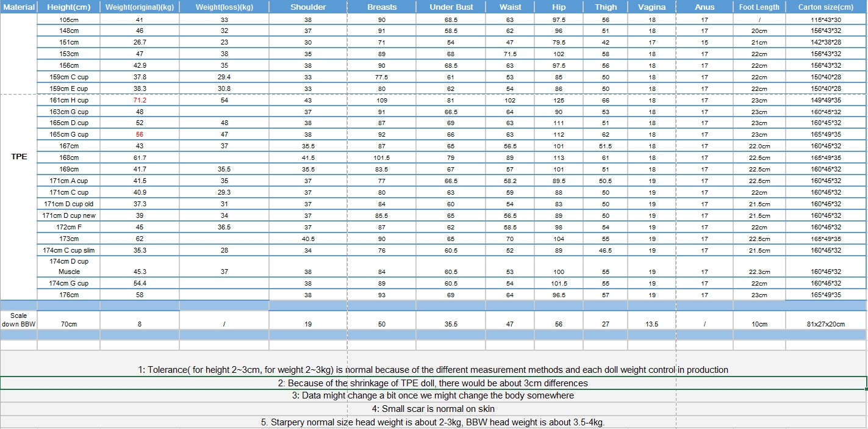Click the red 56 weight cell
The height and width of the screenshot is (429, 868).
pos(140,134)
